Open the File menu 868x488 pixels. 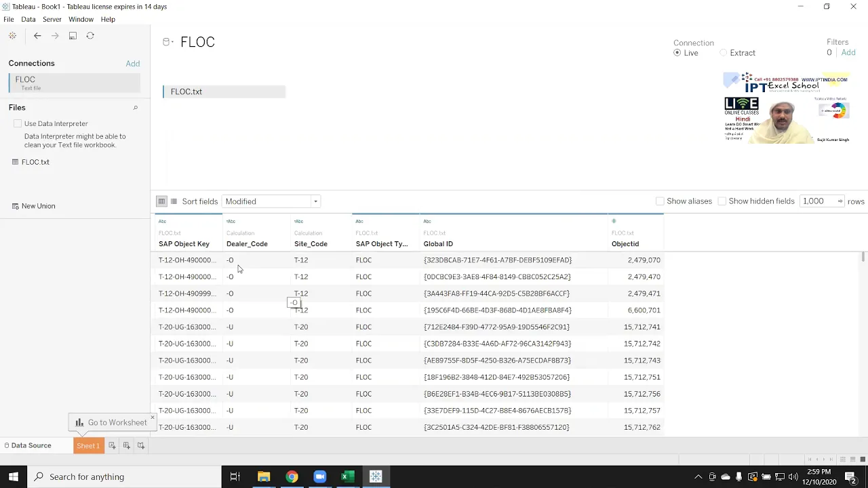click(9, 20)
